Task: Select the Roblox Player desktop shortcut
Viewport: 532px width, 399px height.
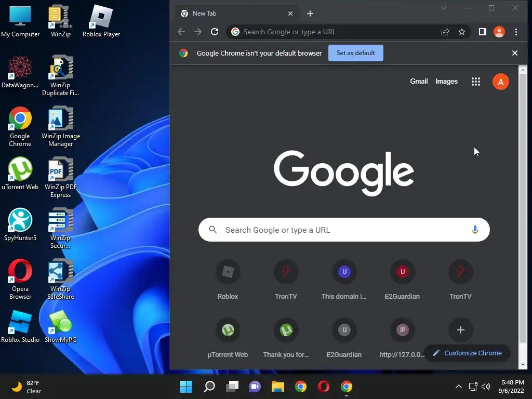Action: tap(101, 21)
